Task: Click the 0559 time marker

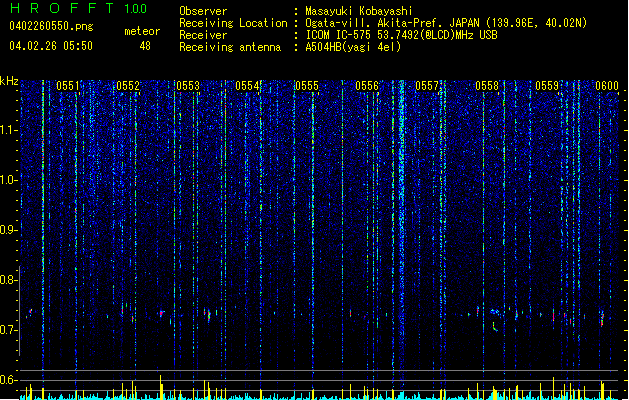Action: click(547, 86)
